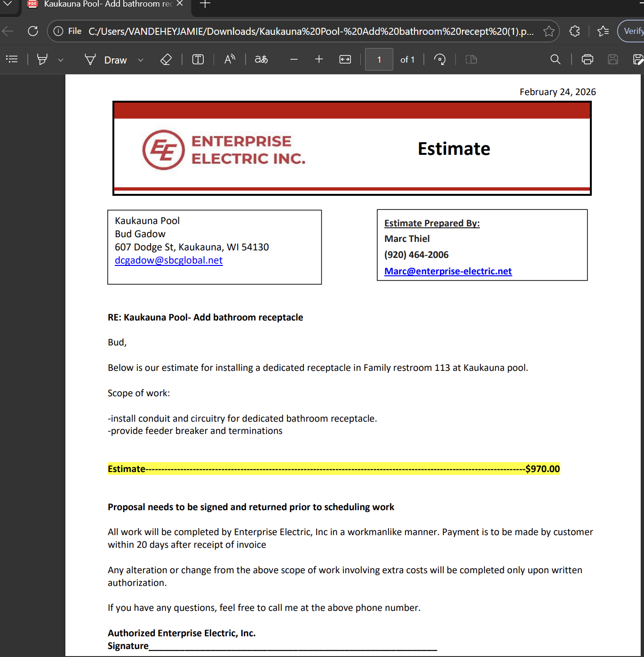Start Read aloud for this PDF
This screenshot has height=657, width=644.
[230, 59]
